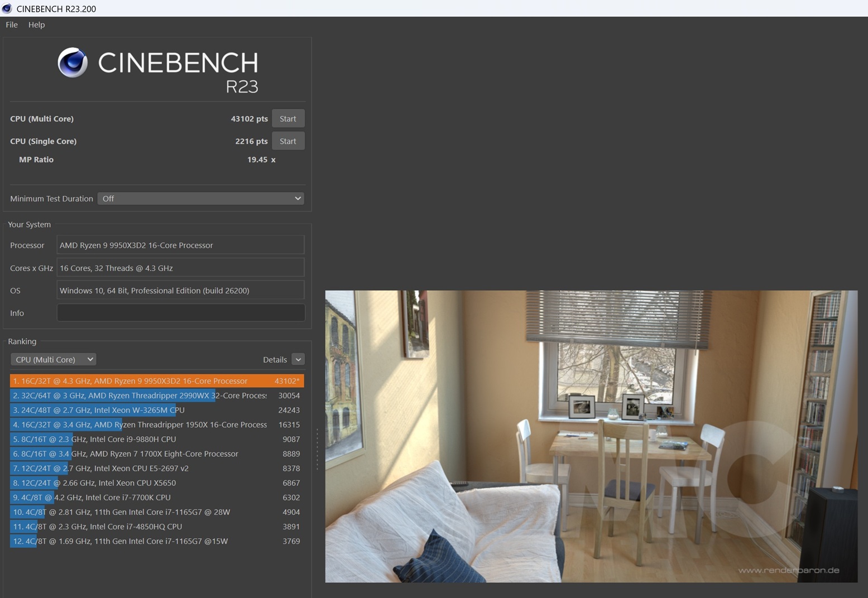Click the Processor field showing Ryzen 9 9950X3D2
This screenshot has height=598, width=868.
(x=180, y=245)
